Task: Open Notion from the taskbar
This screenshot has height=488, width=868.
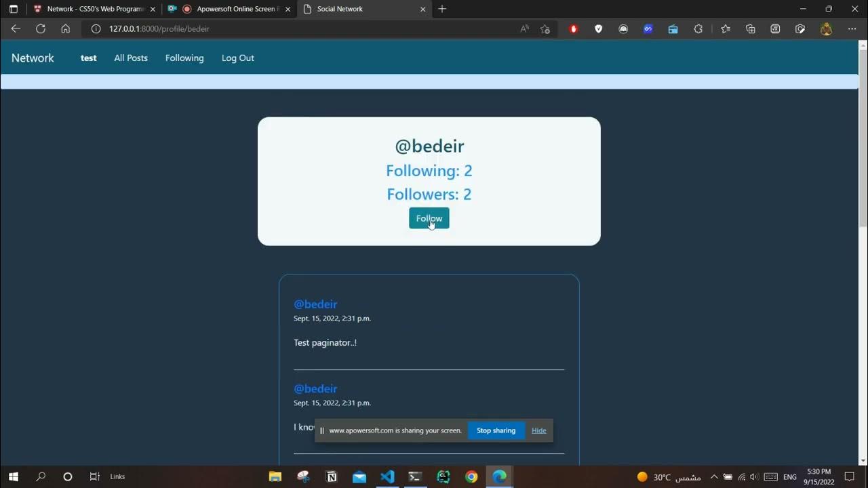Action: 332,476
